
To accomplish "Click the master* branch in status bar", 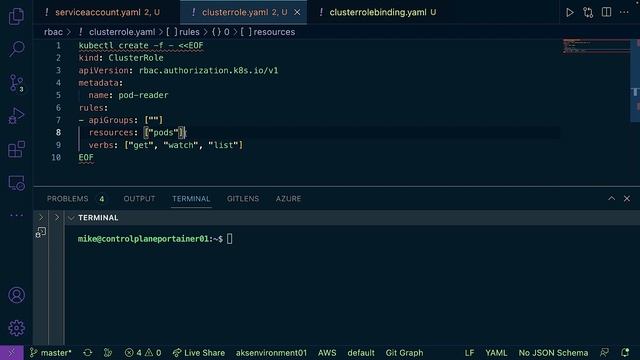I will (50, 353).
